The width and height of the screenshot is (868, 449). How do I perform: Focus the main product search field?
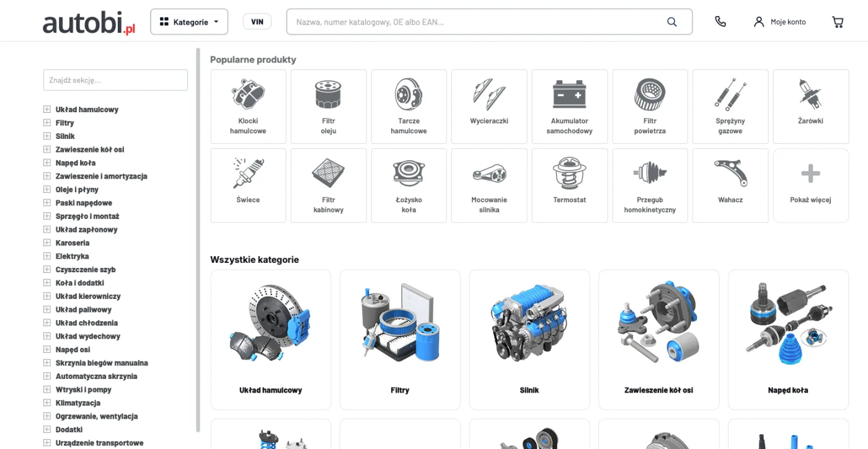pyautogui.click(x=489, y=22)
